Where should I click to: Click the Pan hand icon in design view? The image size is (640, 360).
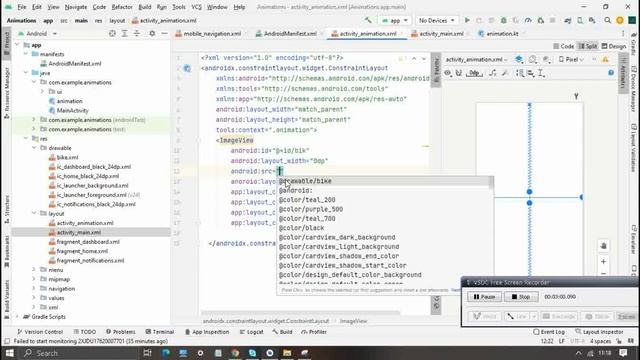604,246
